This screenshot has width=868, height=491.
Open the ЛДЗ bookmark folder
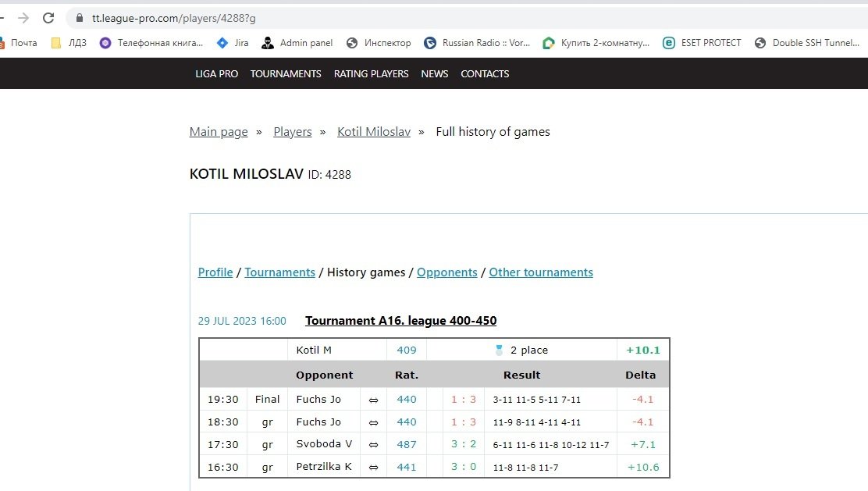69,43
